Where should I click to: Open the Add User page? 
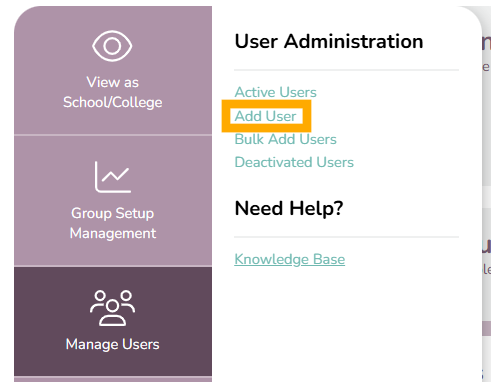coord(265,116)
